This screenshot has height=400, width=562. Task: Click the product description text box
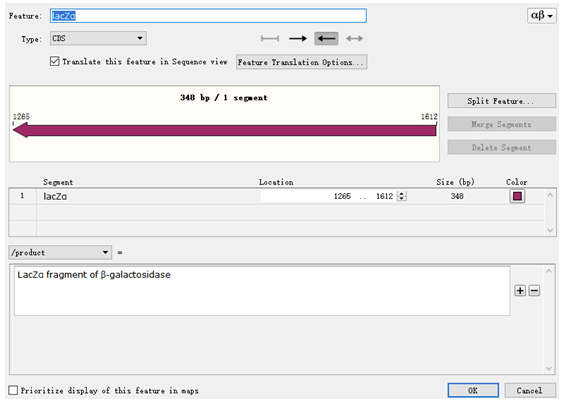pos(262,291)
